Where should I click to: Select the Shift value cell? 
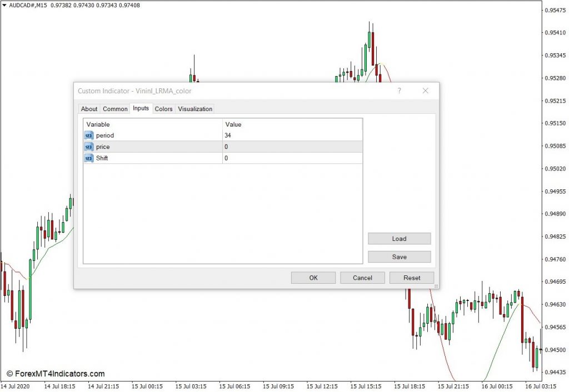292,158
